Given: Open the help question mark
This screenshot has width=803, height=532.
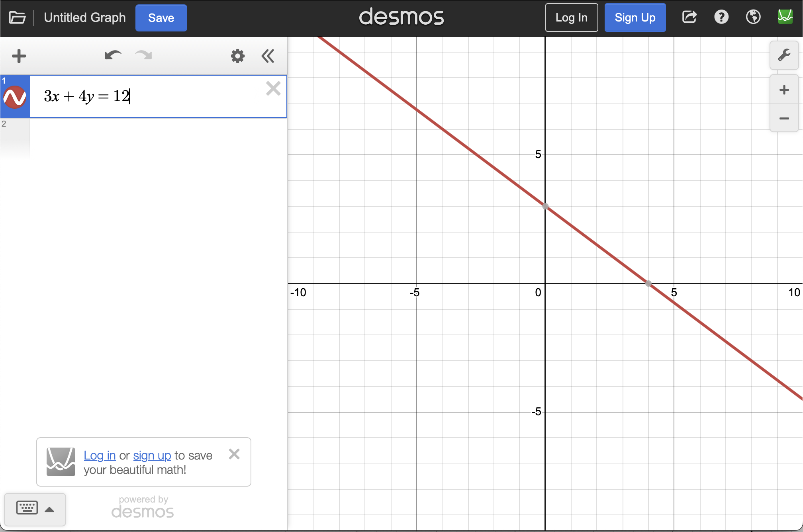Looking at the screenshot, I should (x=721, y=17).
